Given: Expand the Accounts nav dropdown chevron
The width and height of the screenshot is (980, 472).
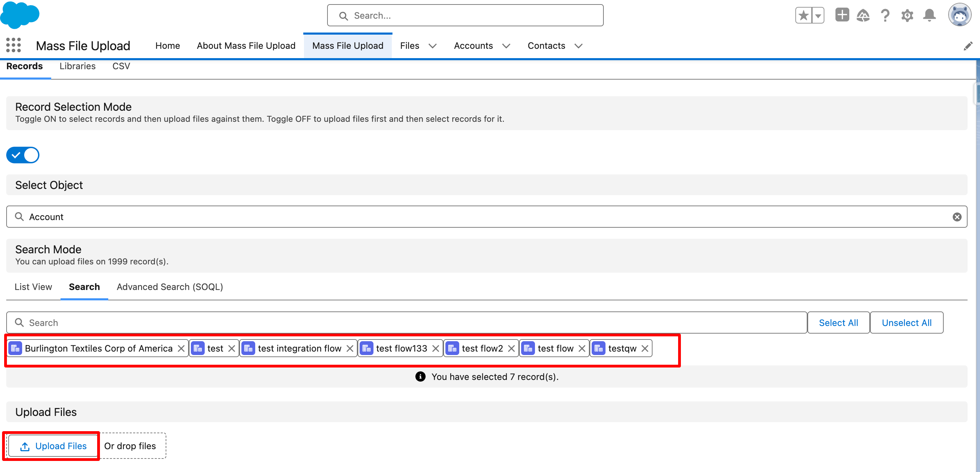Looking at the screenshot, I should coord(506,46).
